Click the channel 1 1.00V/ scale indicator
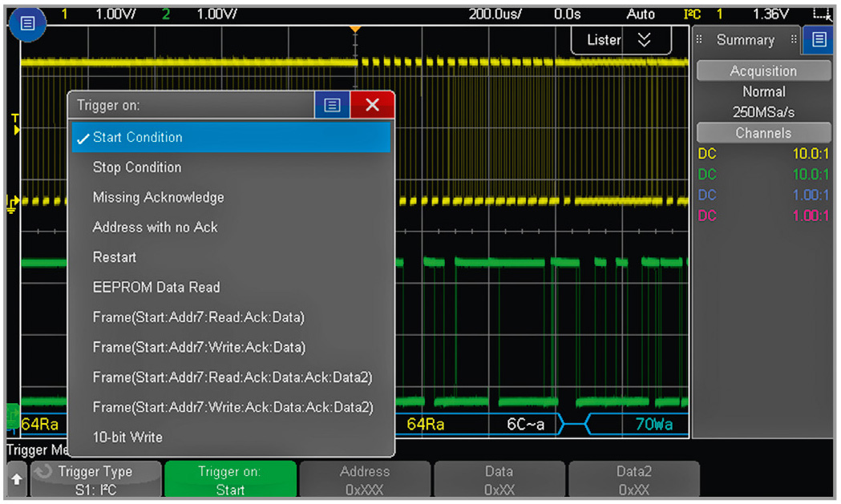The image size is (841, 504). [114, 14]
